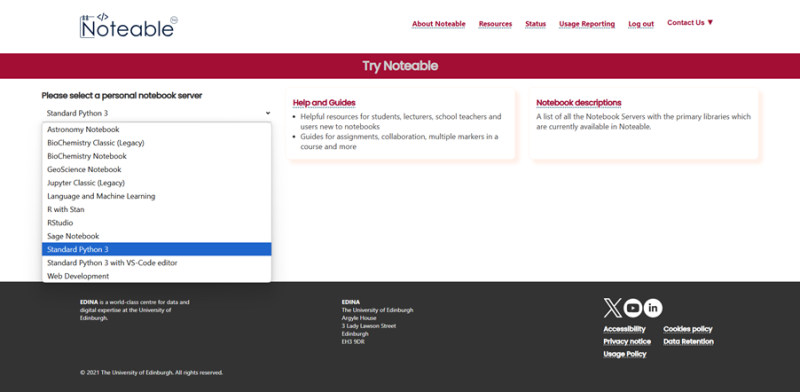Image resolution: width=800 pixels, height=392 pixels.
Task: Choose BioChemistry Classic (Legacy) option
Action: pos(157,143)
